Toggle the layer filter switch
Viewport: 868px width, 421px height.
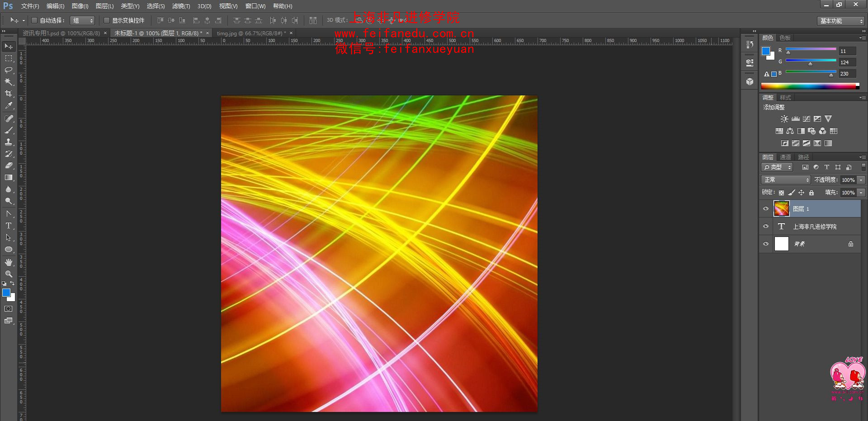tap(863, 167)
